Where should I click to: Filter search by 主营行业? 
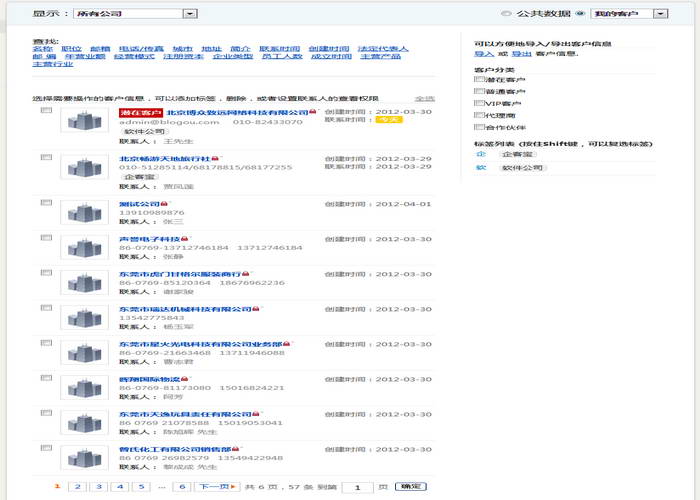coord(53,64)
